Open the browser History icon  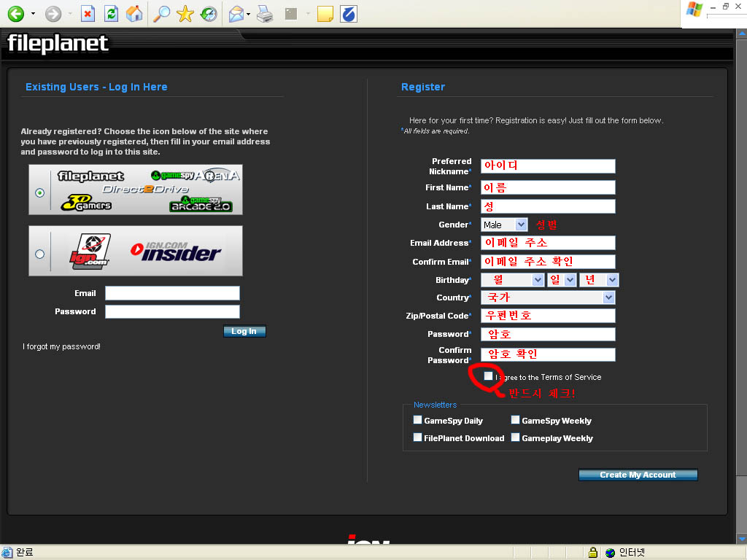click(x=209, y=14)
